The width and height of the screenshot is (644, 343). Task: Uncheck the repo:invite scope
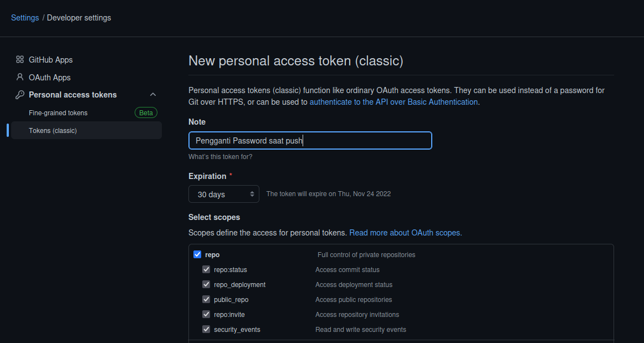coord(206,314)
